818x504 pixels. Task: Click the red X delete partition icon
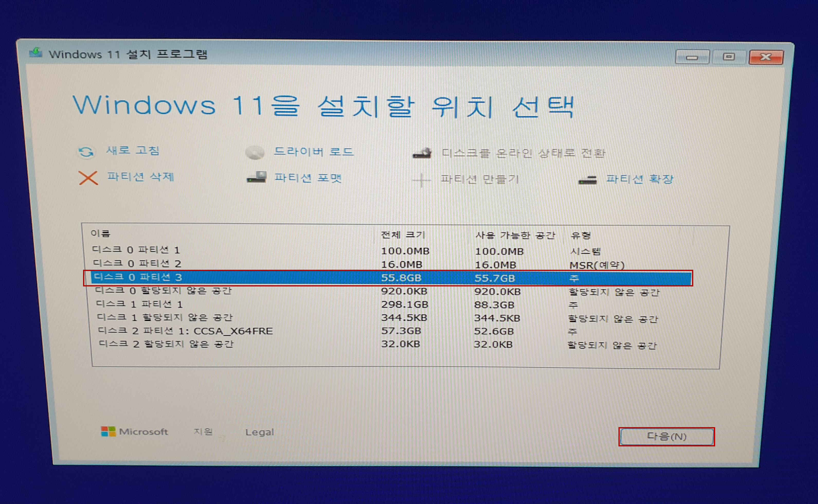point(88,178)
